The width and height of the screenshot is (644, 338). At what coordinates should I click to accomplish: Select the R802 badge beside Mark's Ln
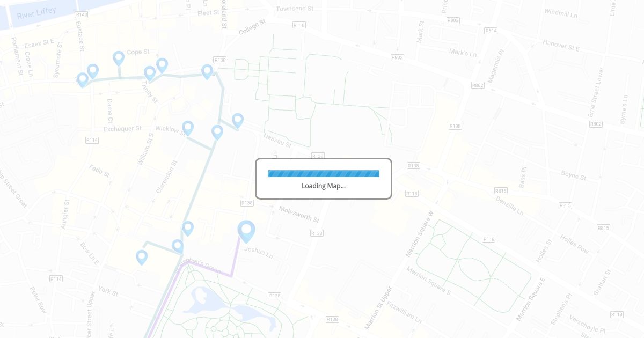click(397, 57)
